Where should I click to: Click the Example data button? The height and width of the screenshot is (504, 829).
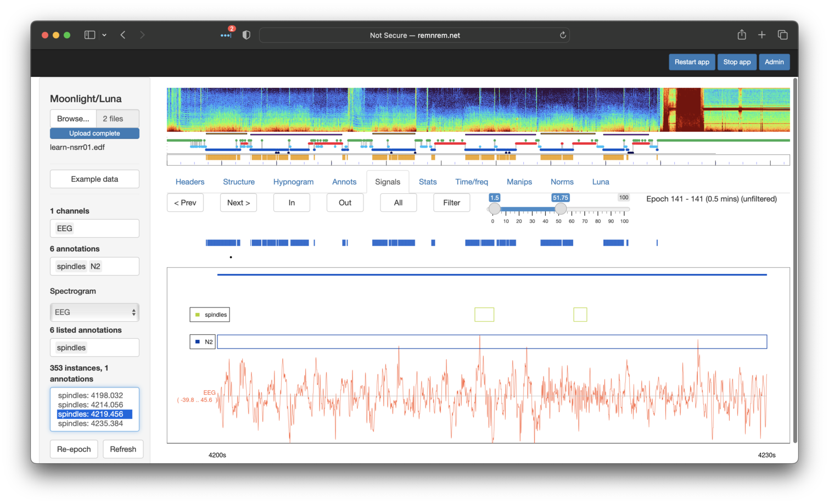[94, 179]
